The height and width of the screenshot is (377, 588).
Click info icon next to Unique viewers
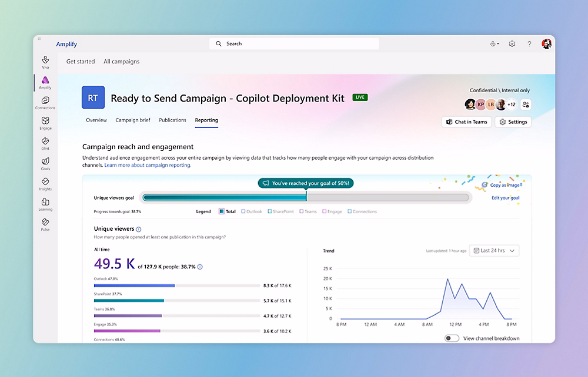(x=138, y=229)
